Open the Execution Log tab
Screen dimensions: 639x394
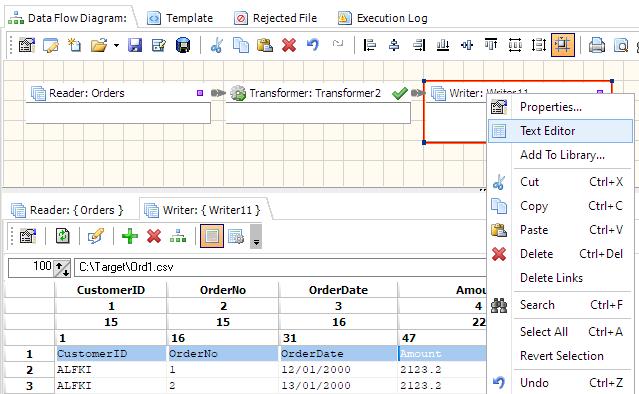tap(383, 18)
